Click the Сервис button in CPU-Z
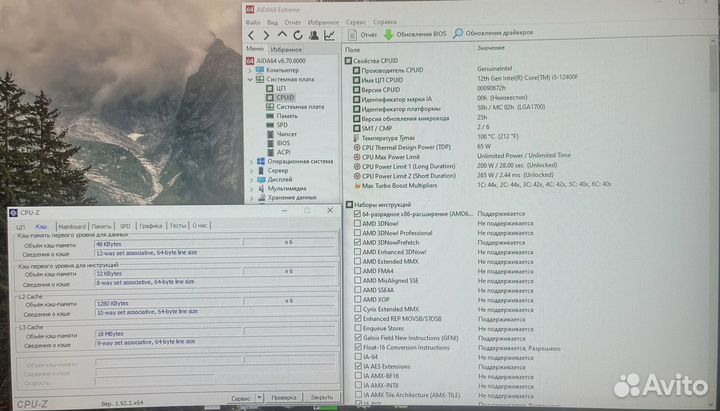 click(x=241, y=398)
